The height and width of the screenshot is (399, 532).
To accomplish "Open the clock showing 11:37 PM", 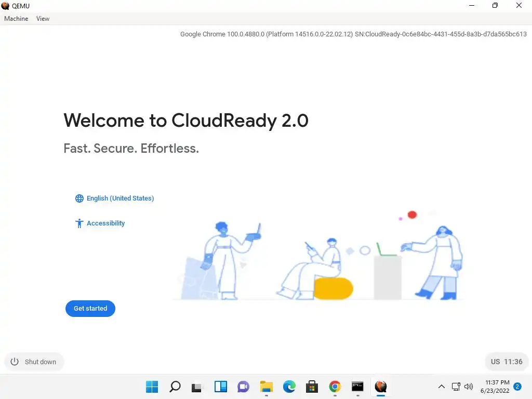I will 495,387.
